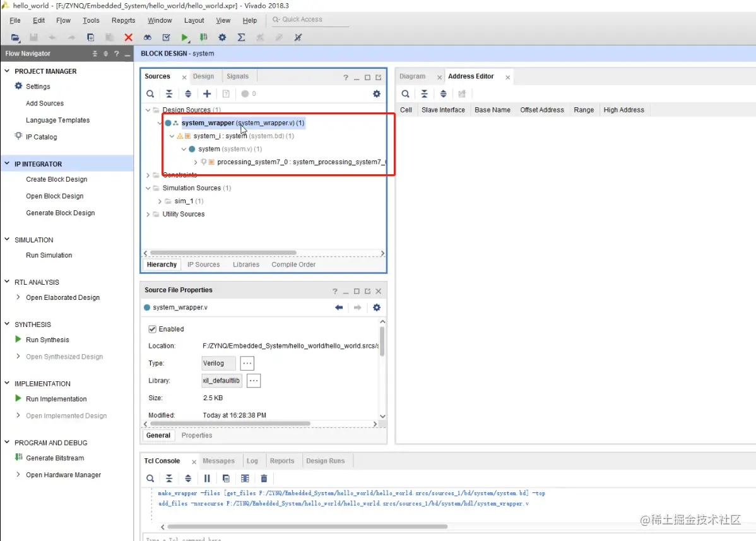Click Create Block Design
Image resolution: width=756 pixels, height=541 pixels.
(x=56, y=179)
